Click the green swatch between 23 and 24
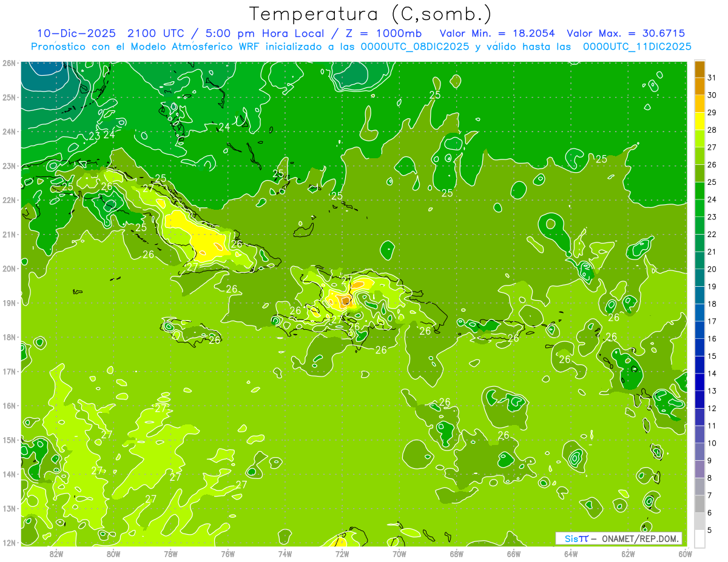 coord(699,208)
